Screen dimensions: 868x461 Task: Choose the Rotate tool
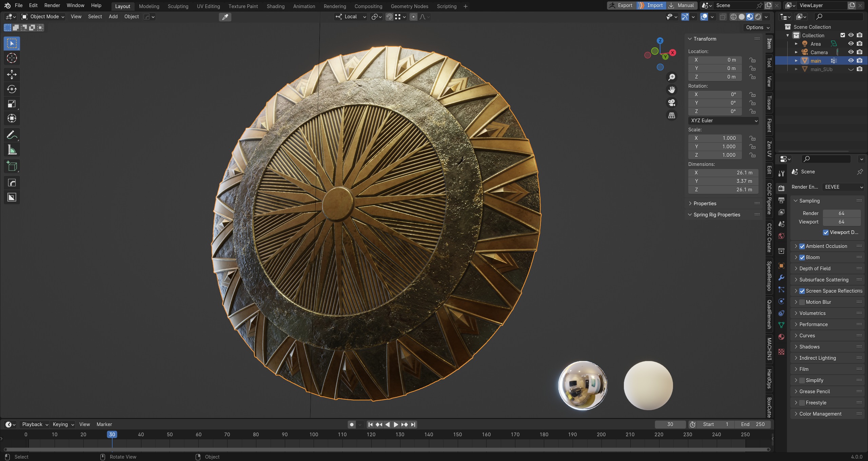12,89
